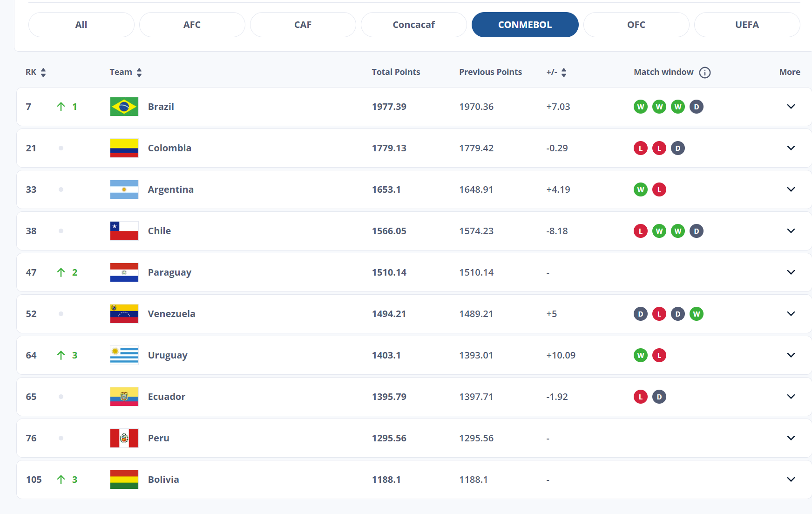Click the Uruguay flag icon

click(124, 355)
